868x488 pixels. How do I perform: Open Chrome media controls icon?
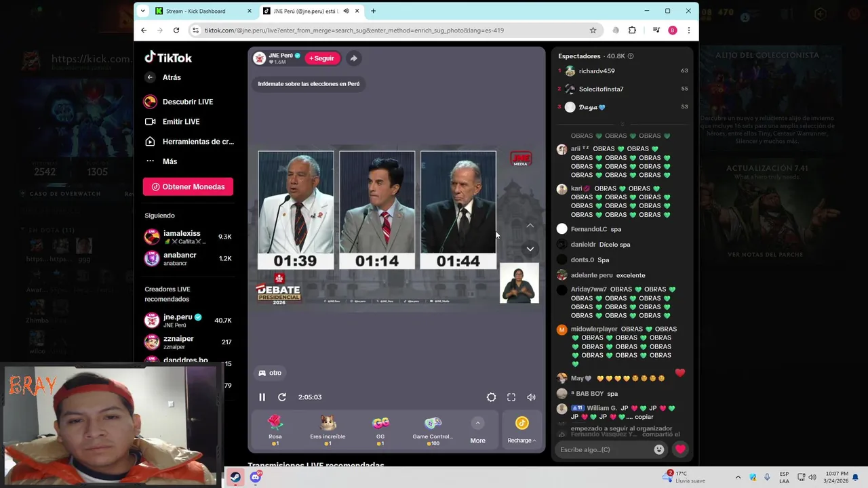(656, 30)
